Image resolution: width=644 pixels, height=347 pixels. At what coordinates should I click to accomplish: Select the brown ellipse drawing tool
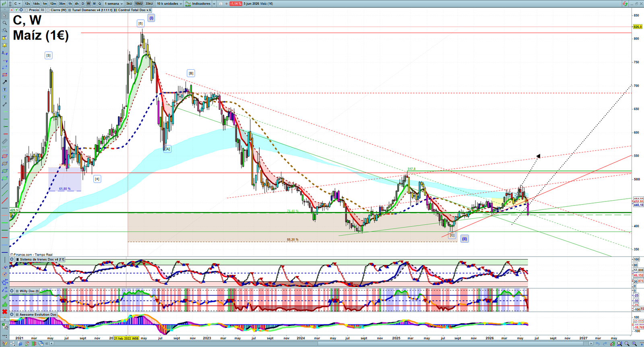4,164
